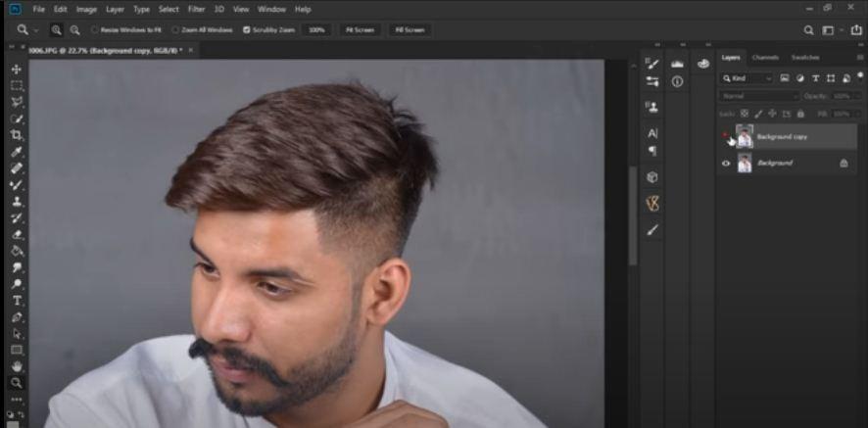The width and height of the screenshot is (868, 428).
Task: Enable Zoom All Windows checkbox
Action: coord(175,30)
